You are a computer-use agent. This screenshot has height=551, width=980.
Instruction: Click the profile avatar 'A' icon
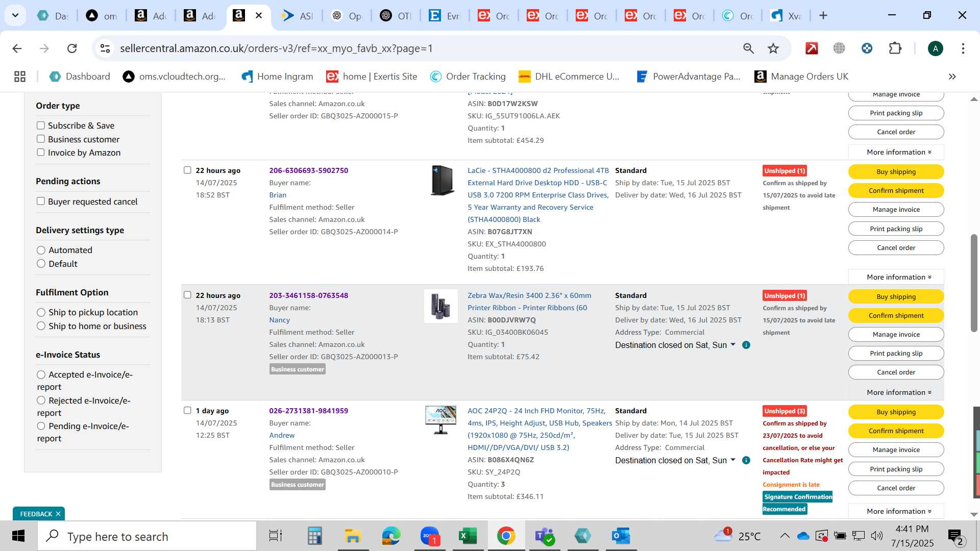[x=935, y=48]
